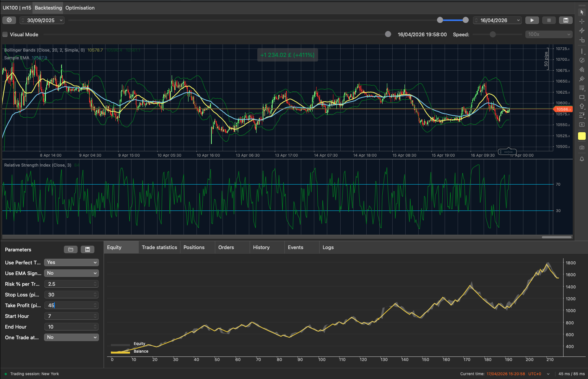Select the cursor pointer tool

(582, 12)
